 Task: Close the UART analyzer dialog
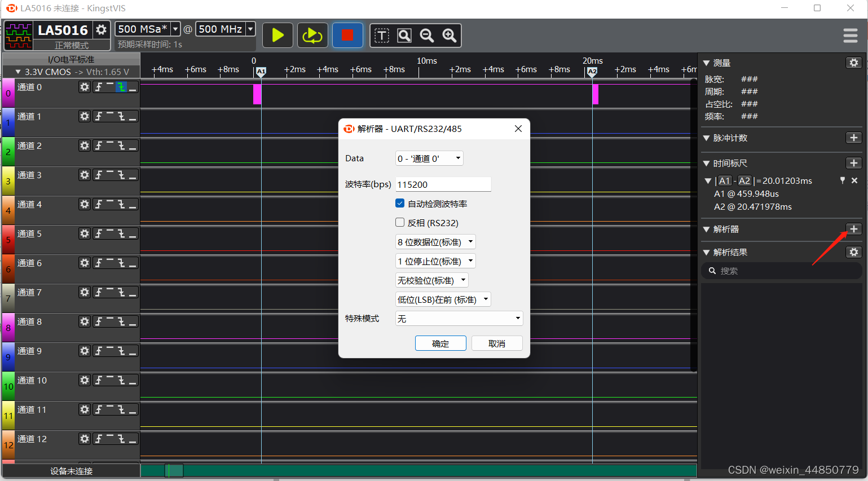coord(518,129)
